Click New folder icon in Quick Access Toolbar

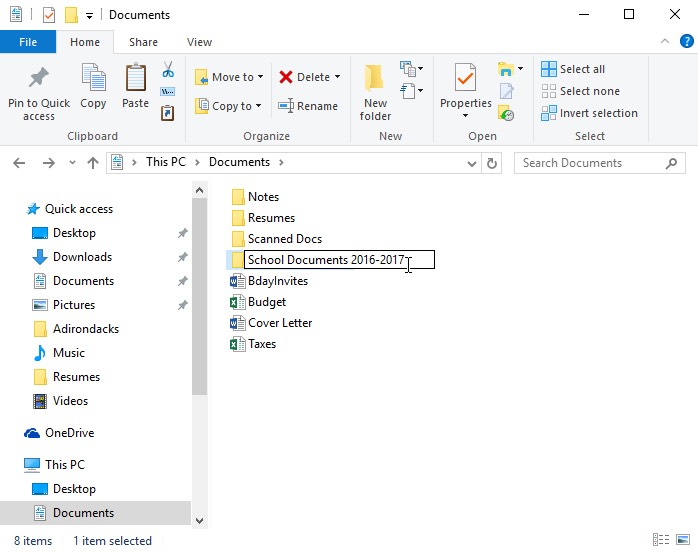pos(71,15)
